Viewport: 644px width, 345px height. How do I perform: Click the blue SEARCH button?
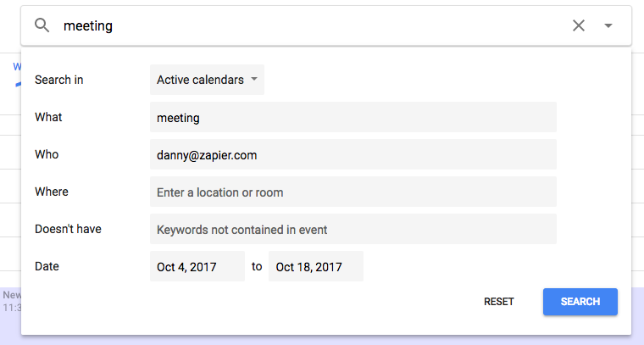pos(580,302)
